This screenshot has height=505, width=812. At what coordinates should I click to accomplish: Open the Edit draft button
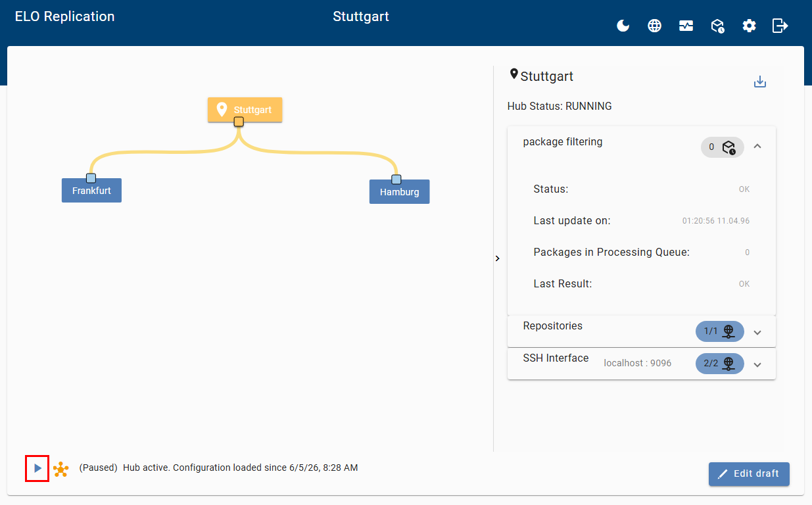coord(749,474)
